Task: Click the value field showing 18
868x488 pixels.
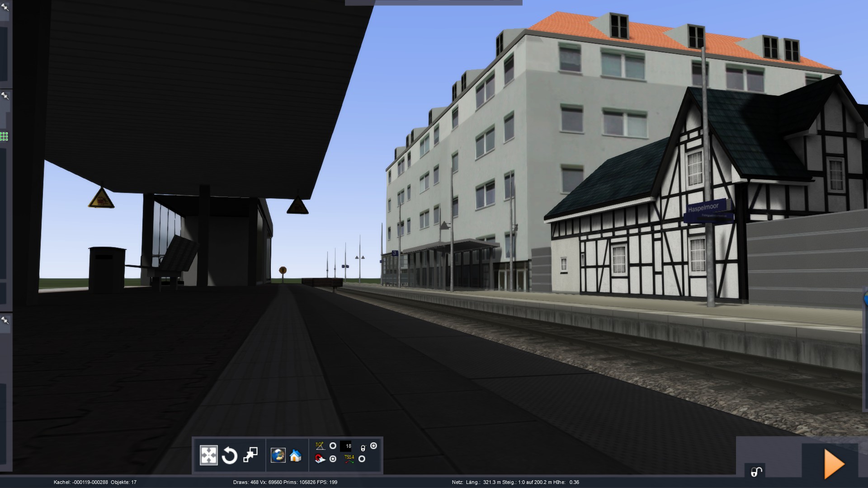Action: [x=346, y=446]
